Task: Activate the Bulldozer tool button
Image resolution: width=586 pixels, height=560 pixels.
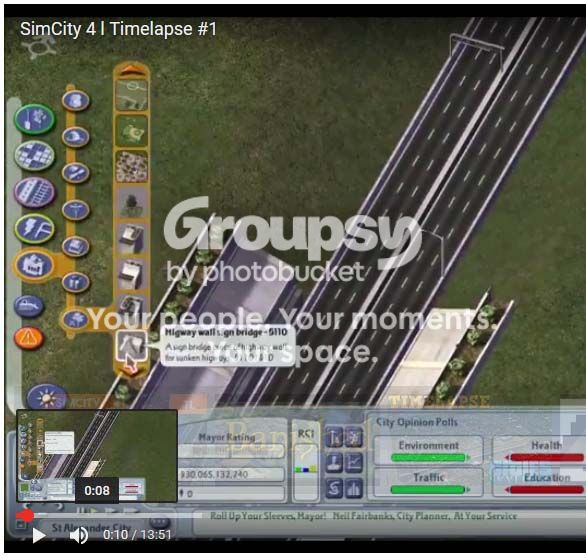Action: click(x=29, y=306)
